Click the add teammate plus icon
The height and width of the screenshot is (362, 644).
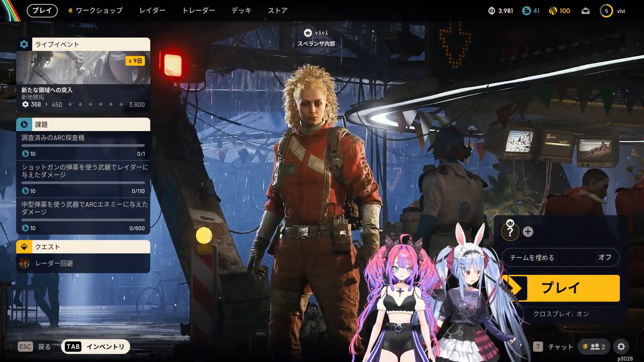[x=528, y=232]
